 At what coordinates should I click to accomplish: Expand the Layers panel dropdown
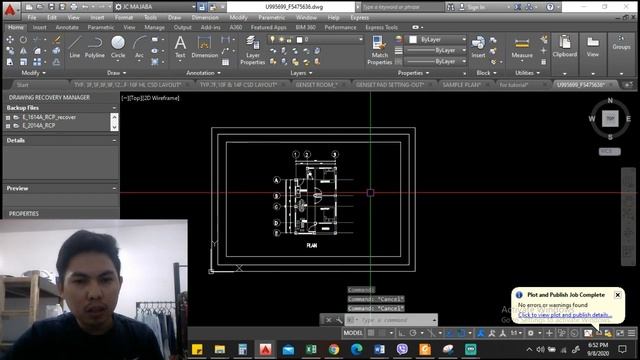click(301, 73)
